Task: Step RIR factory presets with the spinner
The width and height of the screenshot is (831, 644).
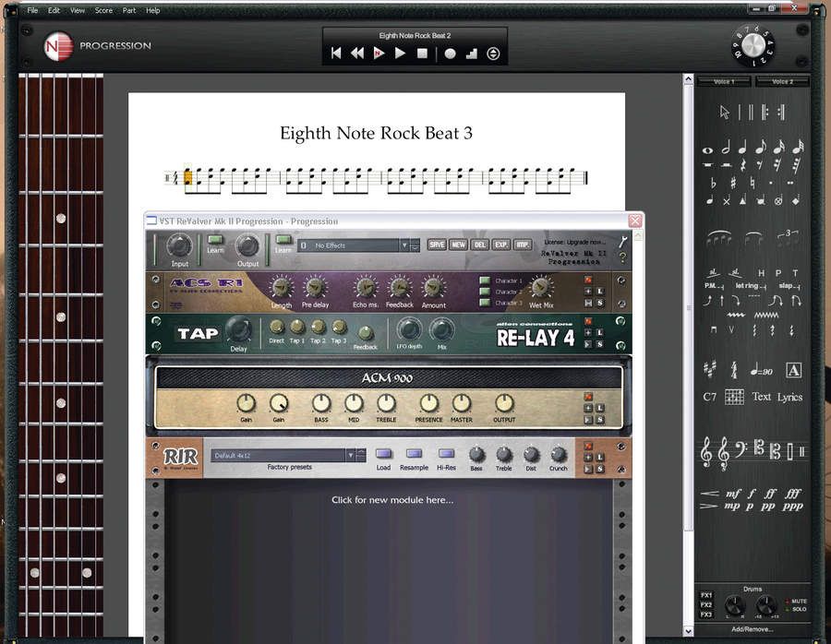Action: 361,456
